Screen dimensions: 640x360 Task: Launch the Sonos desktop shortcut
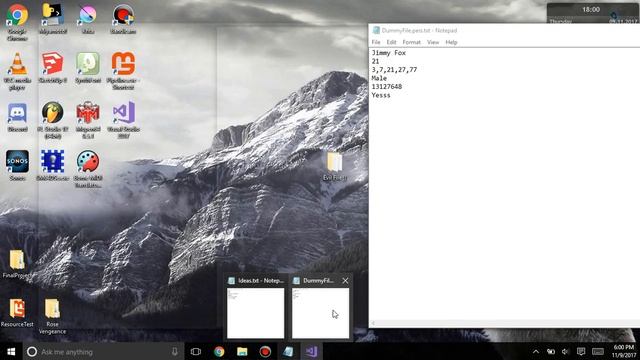pos(17,162)
